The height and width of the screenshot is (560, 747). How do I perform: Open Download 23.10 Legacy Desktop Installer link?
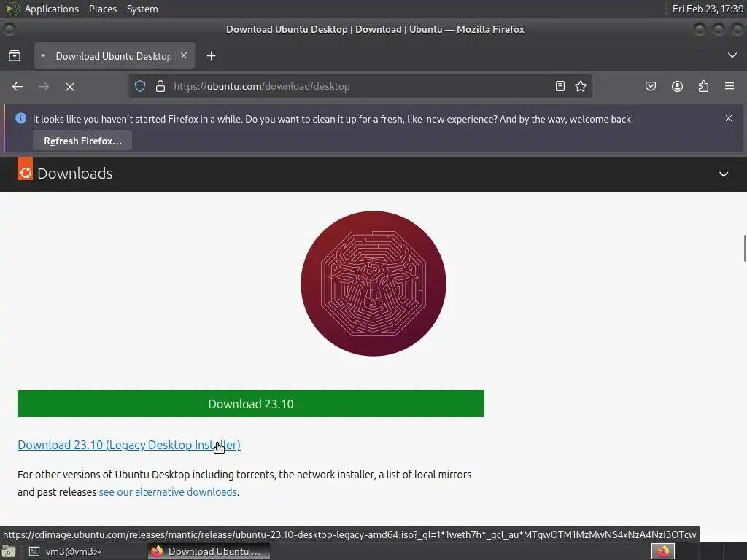pos(129,445)
